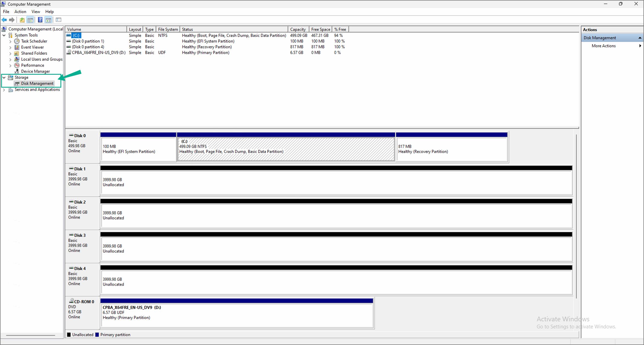Click the Performance gauge icon

17,65
